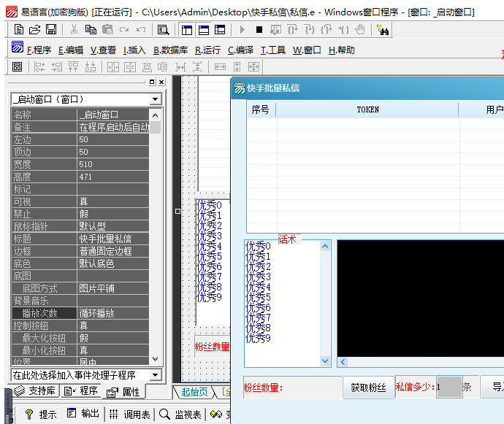Switch to the 支持库 tab

(35, 390)
